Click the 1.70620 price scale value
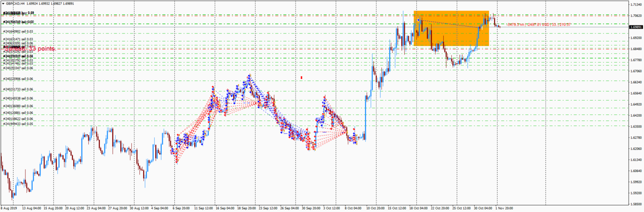Viewport: 644px width, 212px height. (x=636, y=15)
